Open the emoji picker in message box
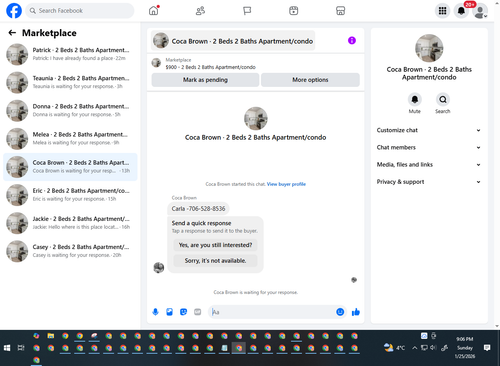This screenshot has width=500, height=366. tap(340, 312)
